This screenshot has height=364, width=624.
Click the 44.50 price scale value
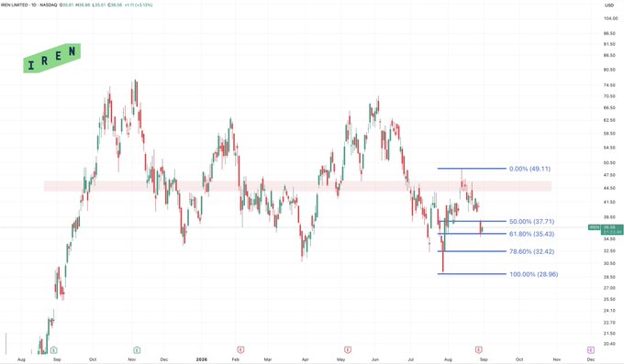(609, 188)
